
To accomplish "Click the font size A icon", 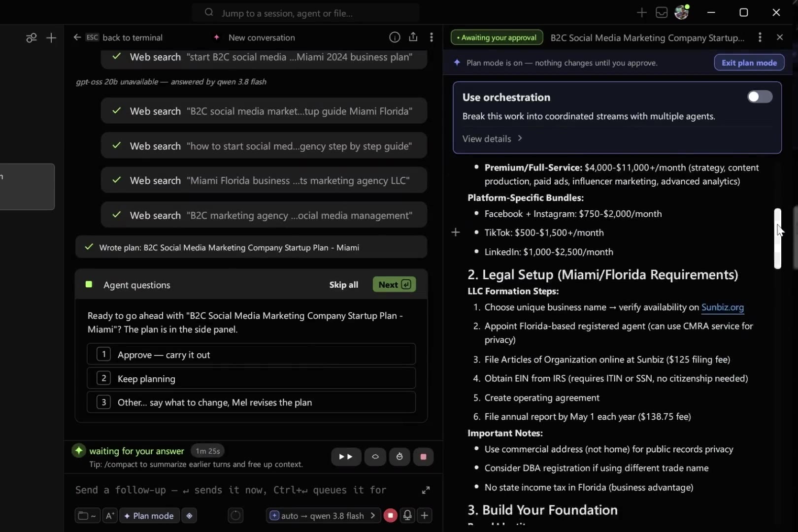I will click(x=110, y=516).
